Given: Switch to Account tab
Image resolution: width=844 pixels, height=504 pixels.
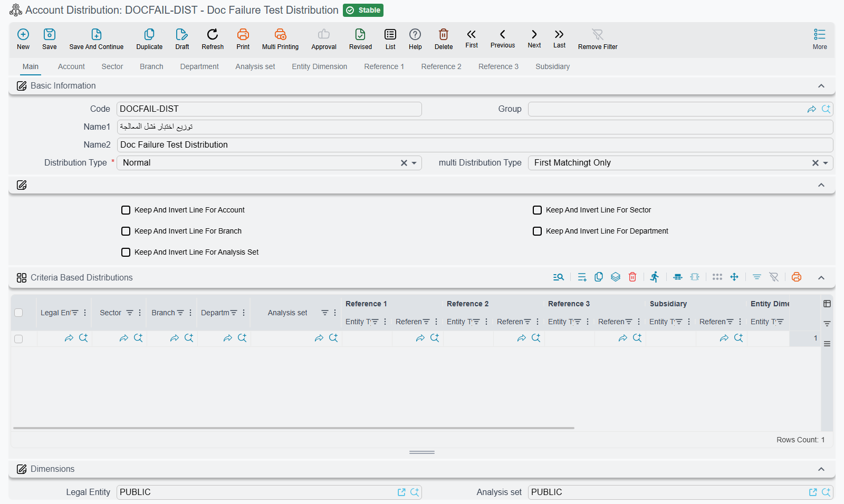Looking at the screenshot, I should [x=71, y=66].
